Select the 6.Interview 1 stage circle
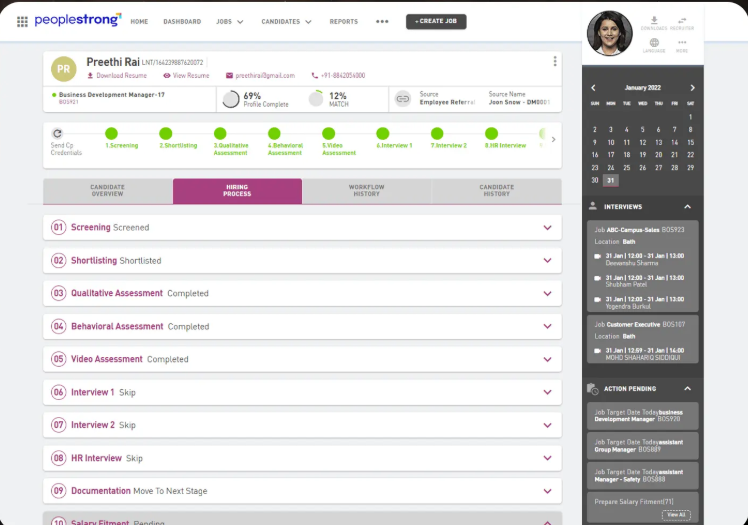 point(383,134)
